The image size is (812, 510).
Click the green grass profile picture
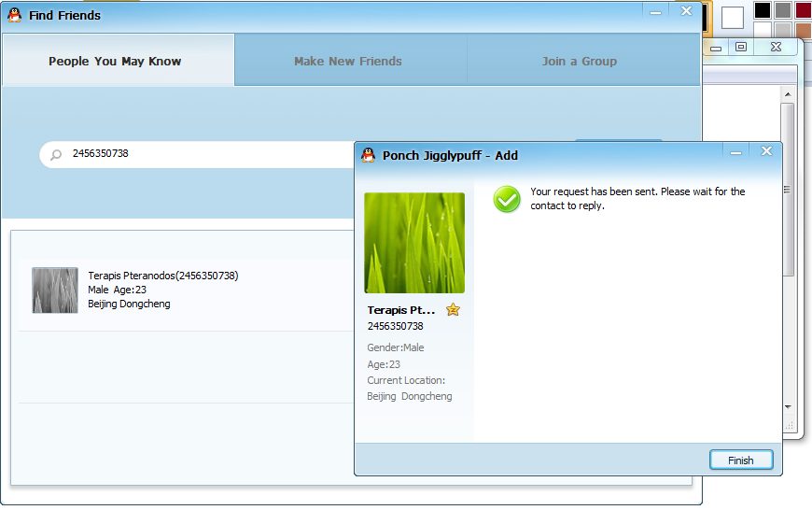tap(413, 243)
